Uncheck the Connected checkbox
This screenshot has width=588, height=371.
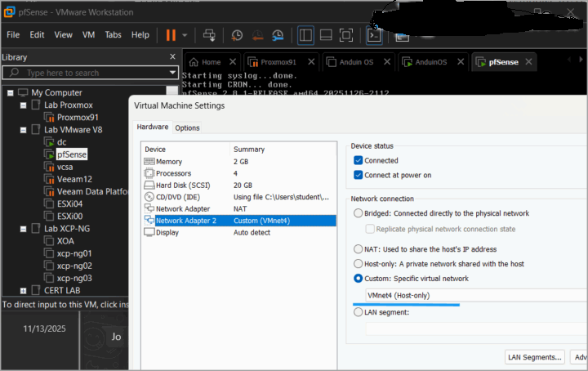[x=359, y=160]
